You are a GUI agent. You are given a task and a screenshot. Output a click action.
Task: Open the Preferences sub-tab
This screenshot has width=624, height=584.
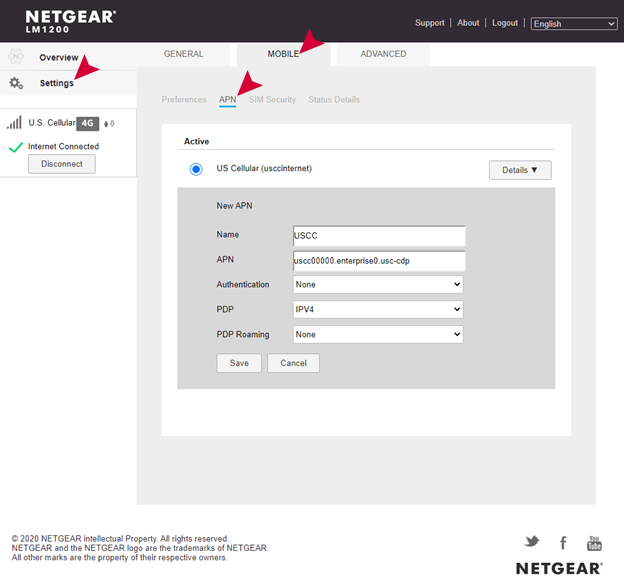click(x=184, y=100)
